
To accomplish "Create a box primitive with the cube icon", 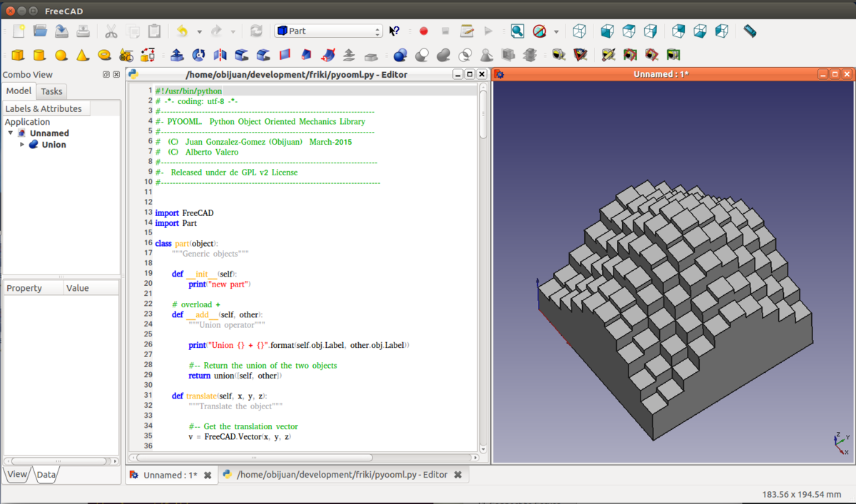I will [x=18, y=55].
